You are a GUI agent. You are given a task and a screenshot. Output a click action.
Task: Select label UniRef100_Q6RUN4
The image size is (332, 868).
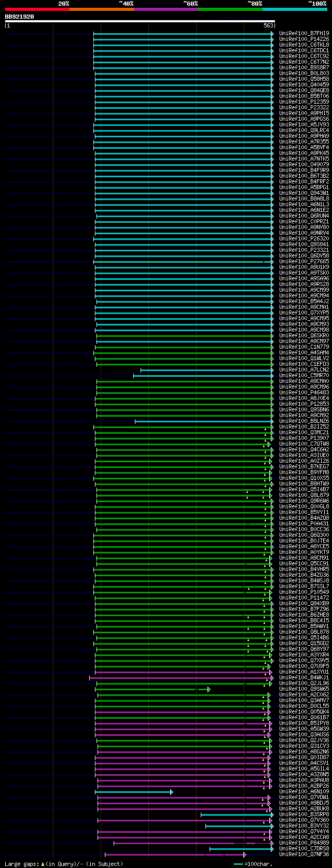304,216
